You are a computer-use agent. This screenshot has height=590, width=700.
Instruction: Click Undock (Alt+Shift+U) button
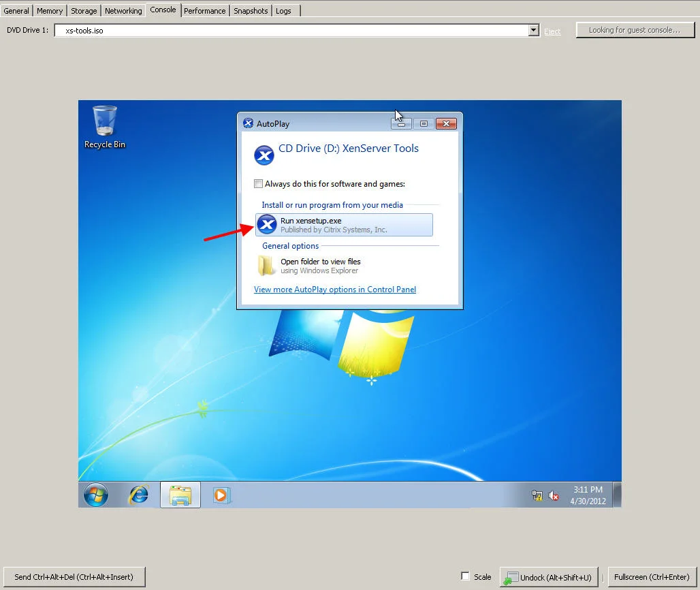(x=549, y=577)
